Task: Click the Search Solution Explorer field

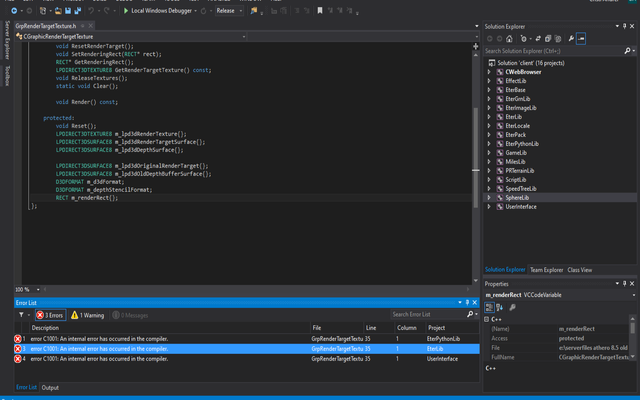Action: tap(553, 51)
